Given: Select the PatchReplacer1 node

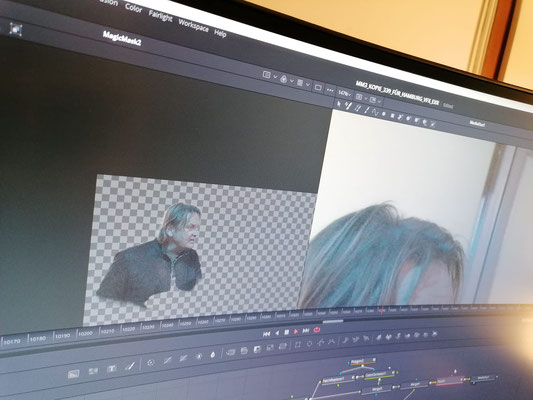Looking at the screenshot, I should pos(337,379).
